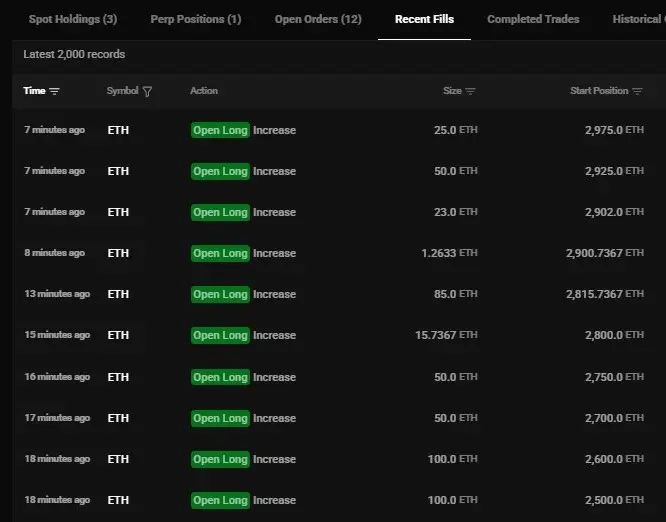Switch to Open Orders (12) tab

[318, 19]
